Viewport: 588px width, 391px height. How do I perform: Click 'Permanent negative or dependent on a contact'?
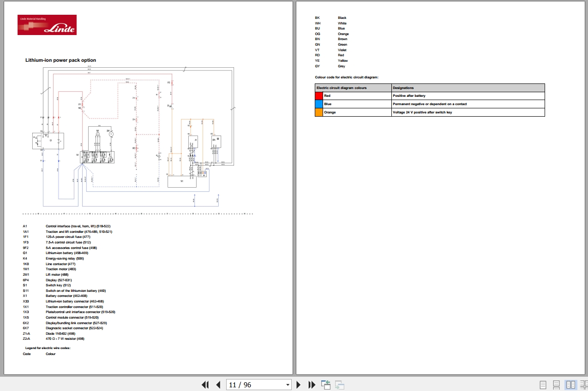pyautogui.click(x=430, y=104)
